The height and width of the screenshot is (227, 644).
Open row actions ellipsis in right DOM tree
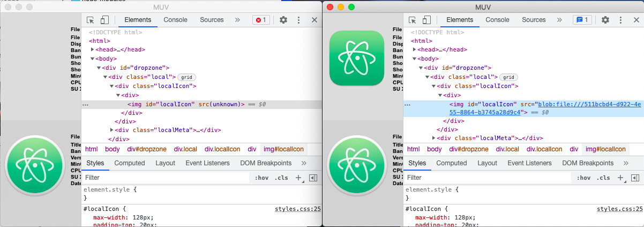click(407, 104)
